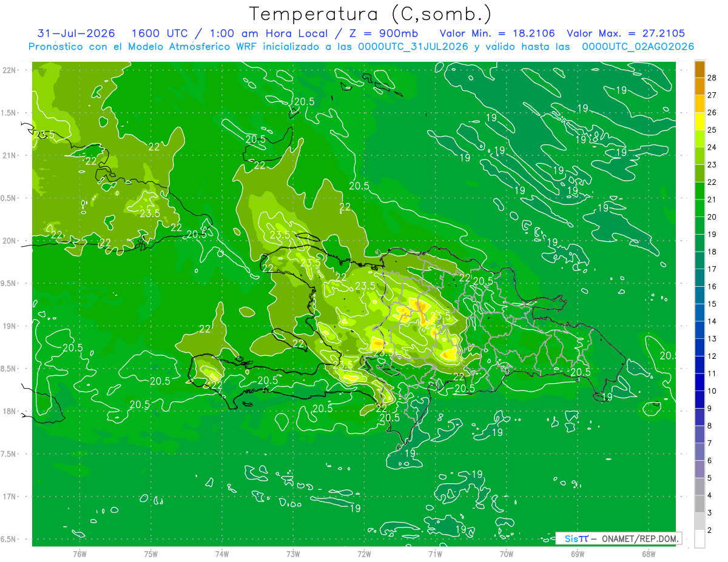Click the 18N latitude axis label

(9, 411)
